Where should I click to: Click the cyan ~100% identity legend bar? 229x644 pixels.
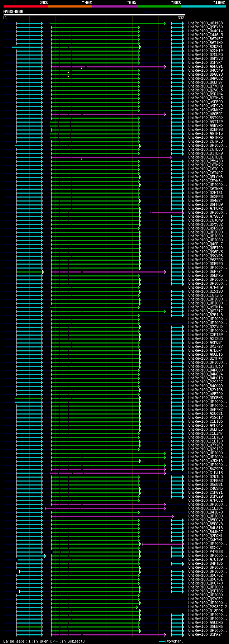click(203, 6)
